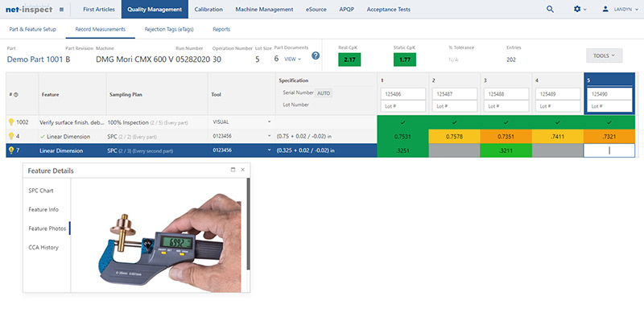
Task: Select the orange 0.7351 measurement cell
Action: pyautogui.click(x=506, y=136)
